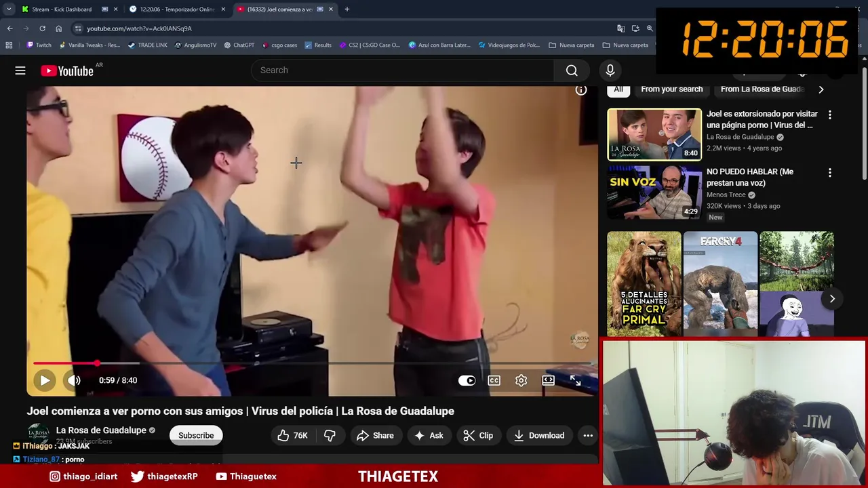This screenshot has width=868, height=488.
Task: Show next shorts with arrow
Action: [832, 299]
